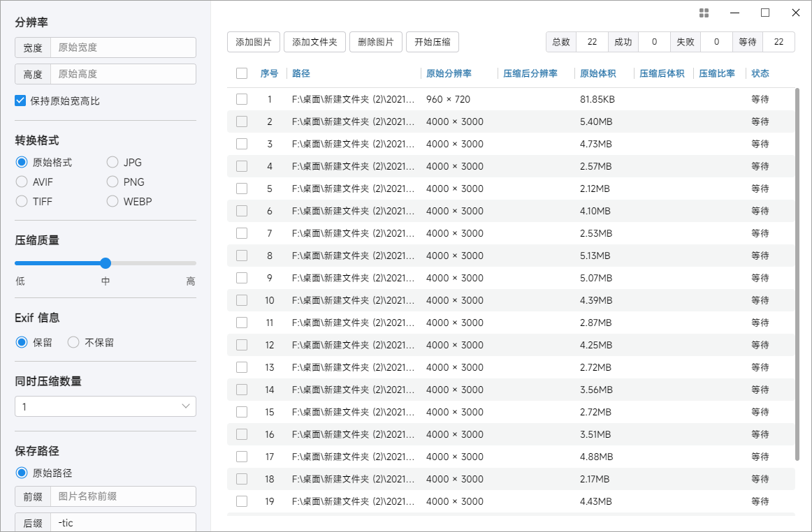Click the 失败 count label
The width and height of the screenshot is (812, 532).
click(686, 42)
